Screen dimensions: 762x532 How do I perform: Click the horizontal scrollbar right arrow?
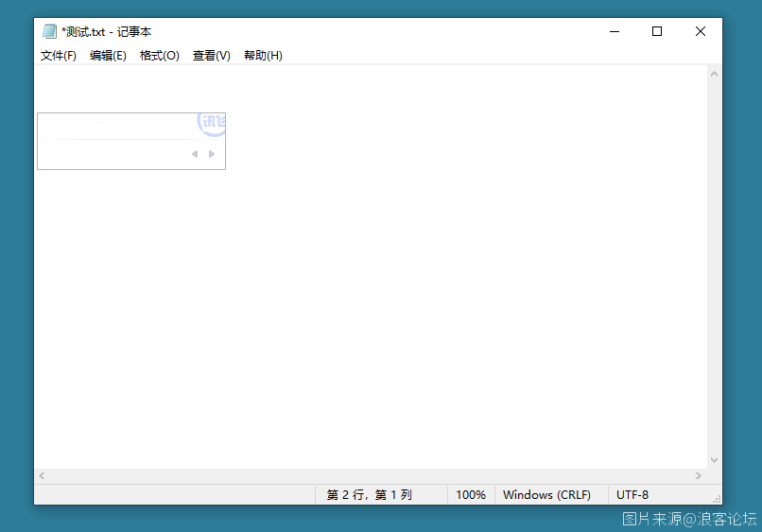point(699,476)
